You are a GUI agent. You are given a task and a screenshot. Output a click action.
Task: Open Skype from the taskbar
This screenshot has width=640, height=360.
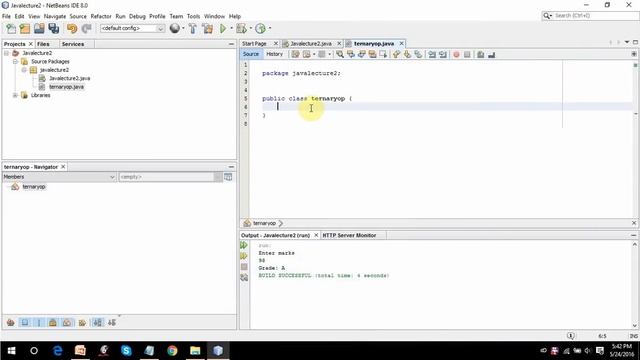[x=126, y=351]
